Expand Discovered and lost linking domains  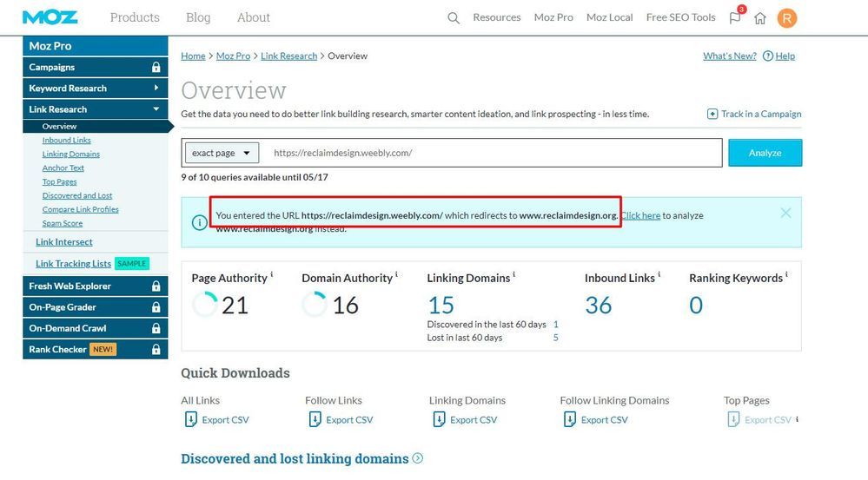418,458
